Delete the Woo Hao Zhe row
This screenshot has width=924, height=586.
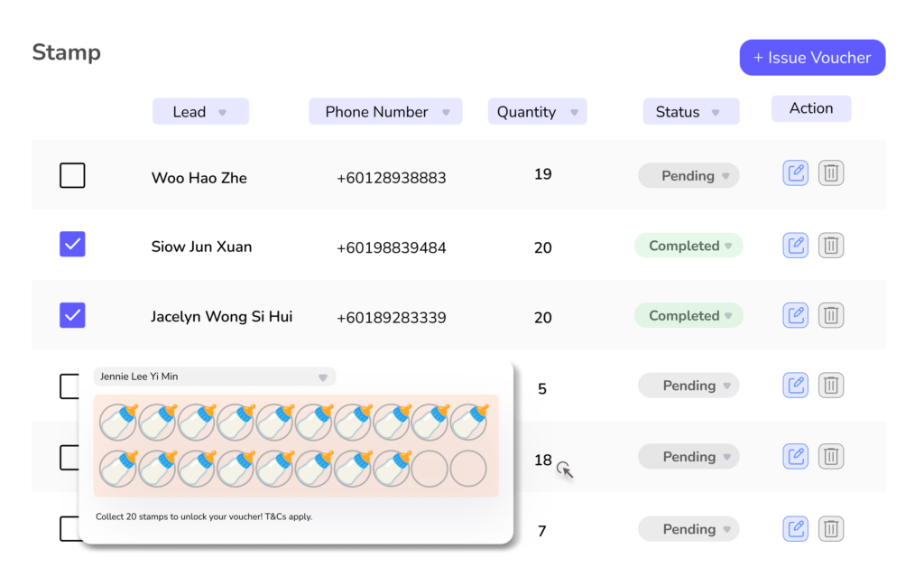point(831,173)
